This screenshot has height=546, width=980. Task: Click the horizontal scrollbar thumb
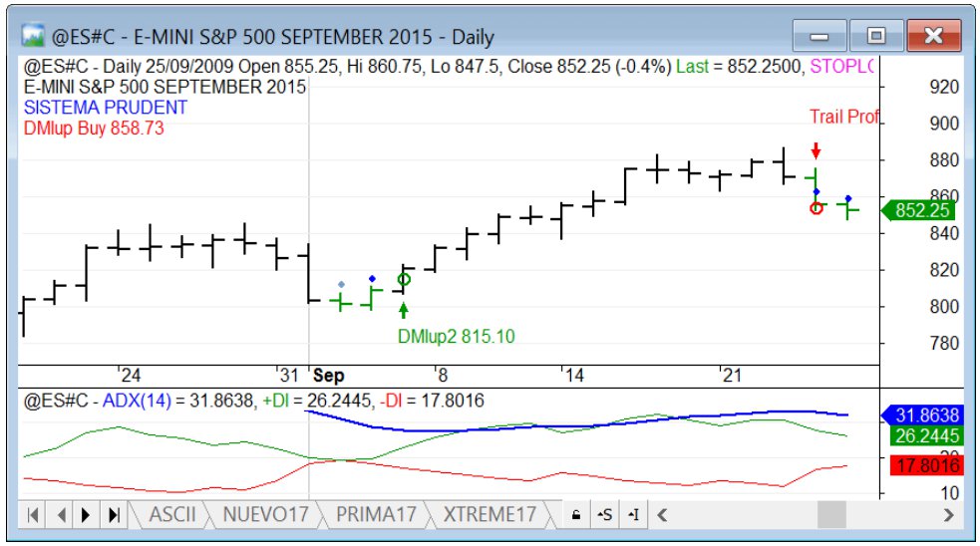(x=831, y=515)
